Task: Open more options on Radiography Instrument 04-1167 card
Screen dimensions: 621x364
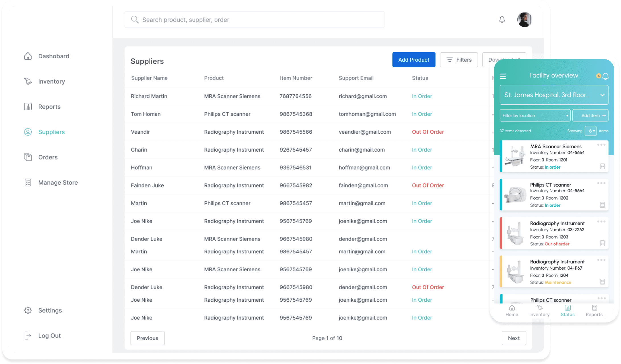Action: (601, 260)
